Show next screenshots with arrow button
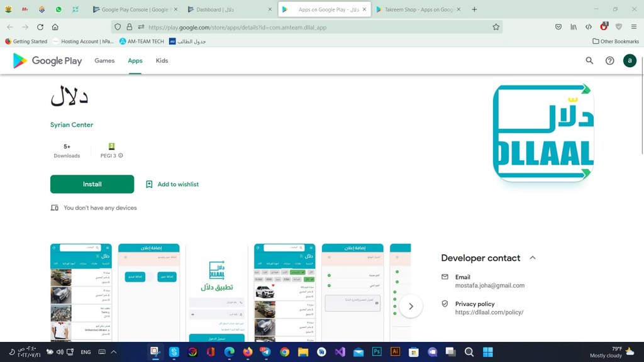This screenshot has height=362, width=644. click(x=411, y=306)
